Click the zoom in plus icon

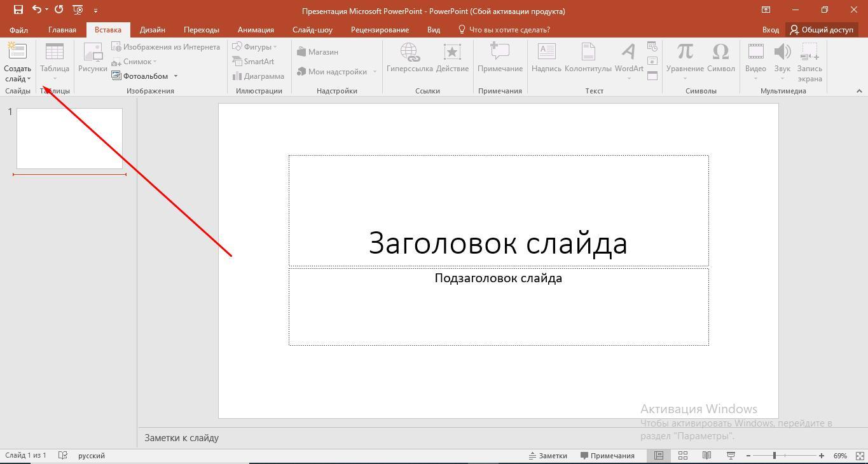[822, 455]
